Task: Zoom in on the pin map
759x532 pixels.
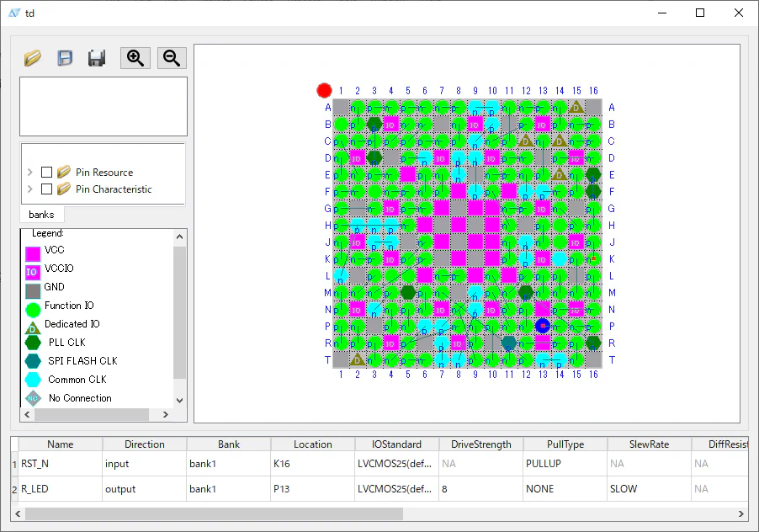Action: [135, 58]
